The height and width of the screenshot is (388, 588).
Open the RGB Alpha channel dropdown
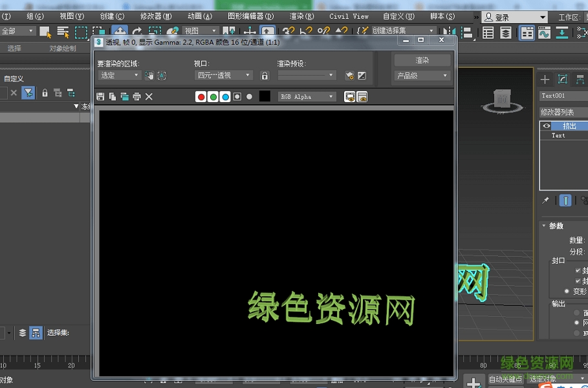pyautogui.click(x=306, y=96)
